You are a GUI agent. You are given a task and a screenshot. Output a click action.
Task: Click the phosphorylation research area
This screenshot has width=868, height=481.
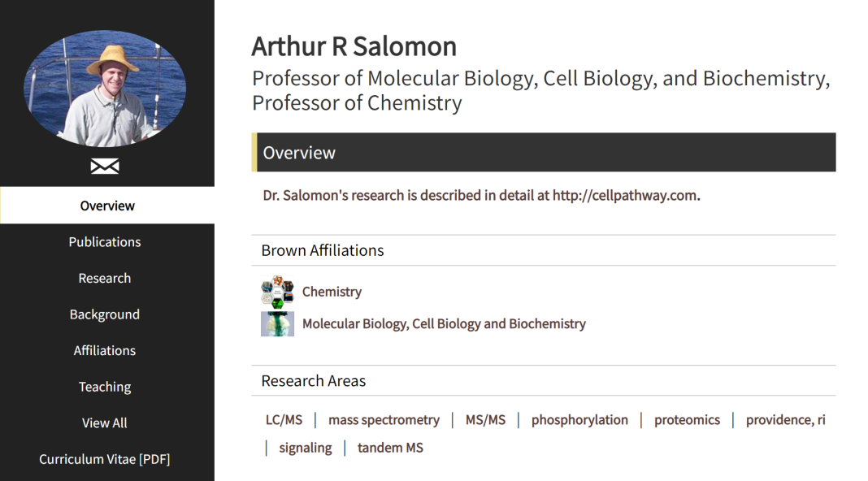(579, 420)
